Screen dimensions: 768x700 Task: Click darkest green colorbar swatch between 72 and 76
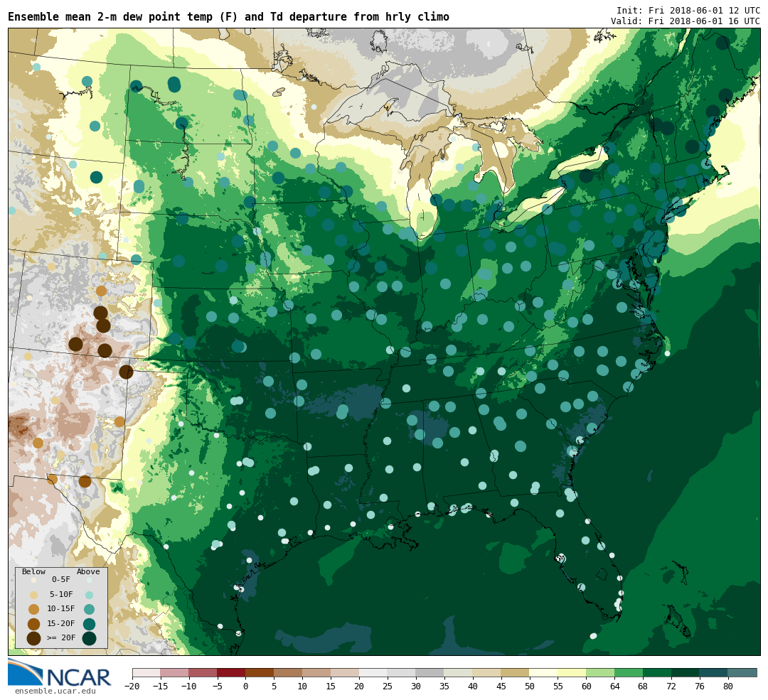pos(686,672)
